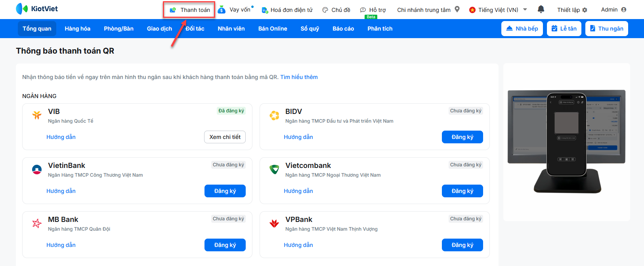The width and height of the screenshot is (644, 266).
Task: Follow the Tìm hiểu thêm link
Action: tap(299, 77)
